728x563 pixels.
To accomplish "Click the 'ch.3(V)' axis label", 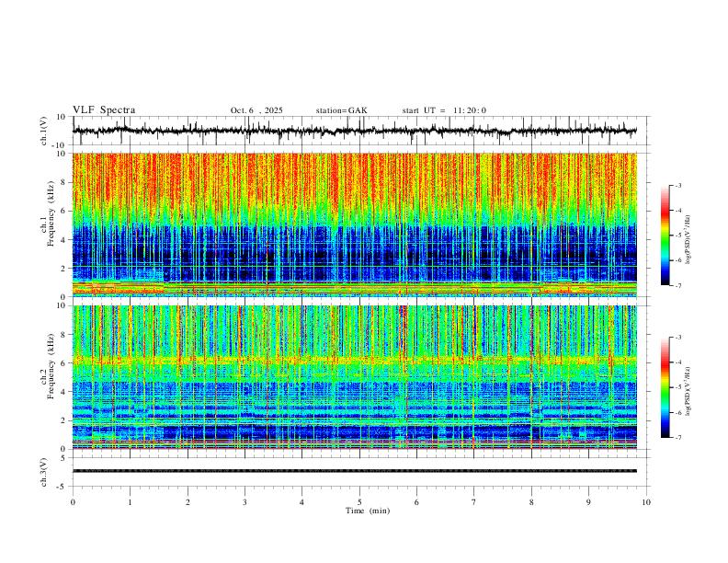I will [x=44, y=472].
